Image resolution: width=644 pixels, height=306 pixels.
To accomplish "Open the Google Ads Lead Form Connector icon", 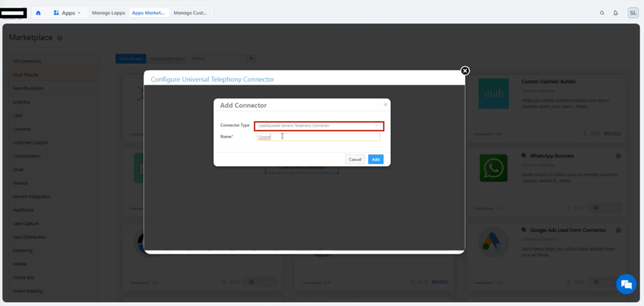I will (494, 242).
